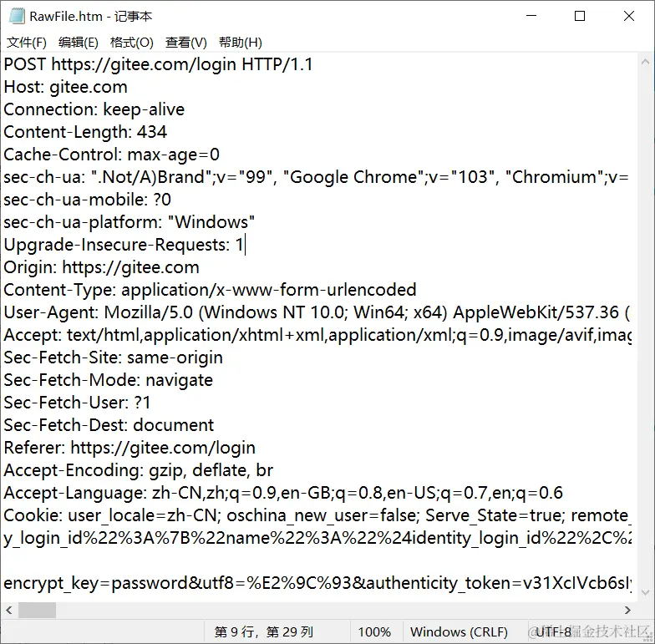Close the RawFile.htm Notepad window
This screenshot has height=644, width=655.
coord(628,16)
